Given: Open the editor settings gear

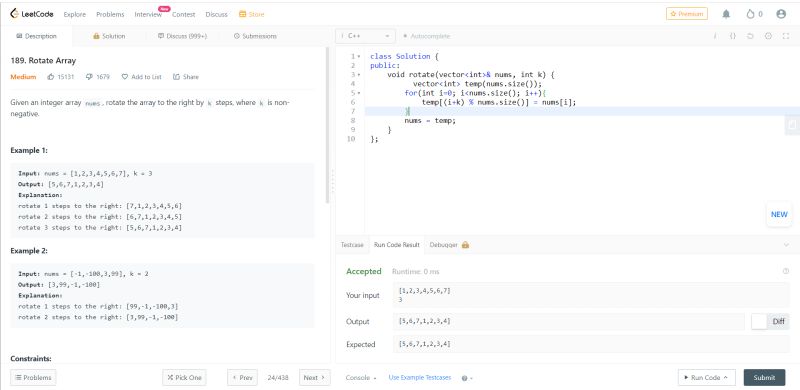Looking at the screenshot, I should (768, 36).
